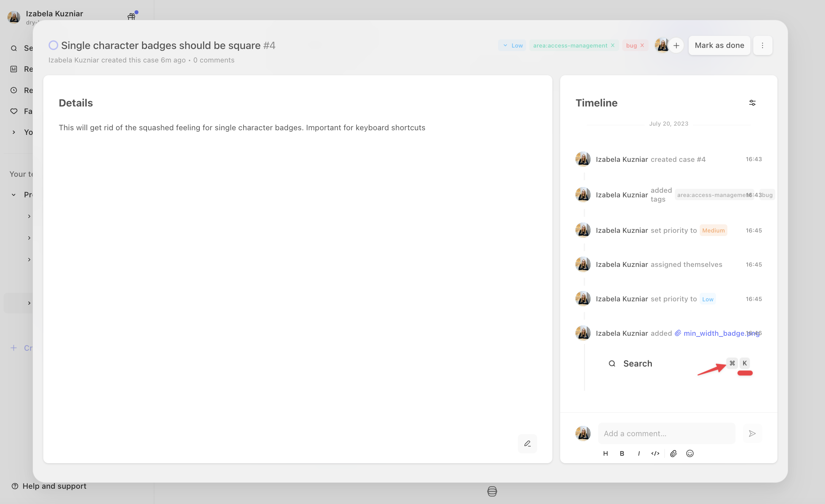Screen dimensions: 825x504
Task: Open timeline filter settings icon
Action: point(752,103)
